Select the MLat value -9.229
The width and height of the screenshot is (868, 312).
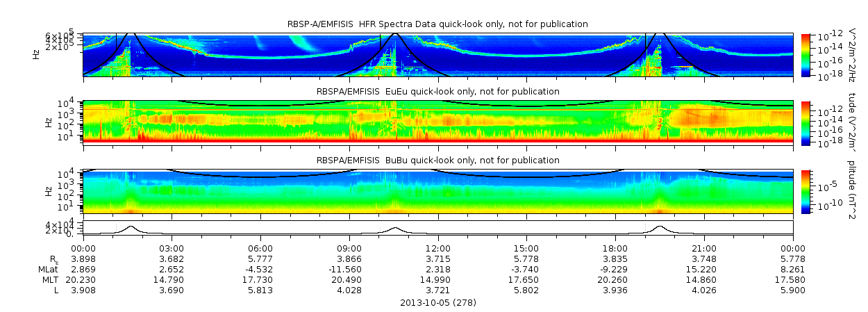pyautogui.click(x=615, y=269)
